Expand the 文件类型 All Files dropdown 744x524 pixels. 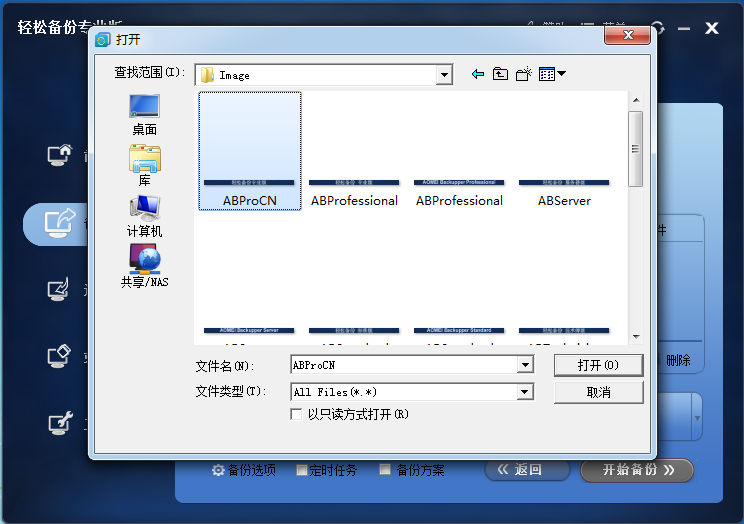(525, 392)
